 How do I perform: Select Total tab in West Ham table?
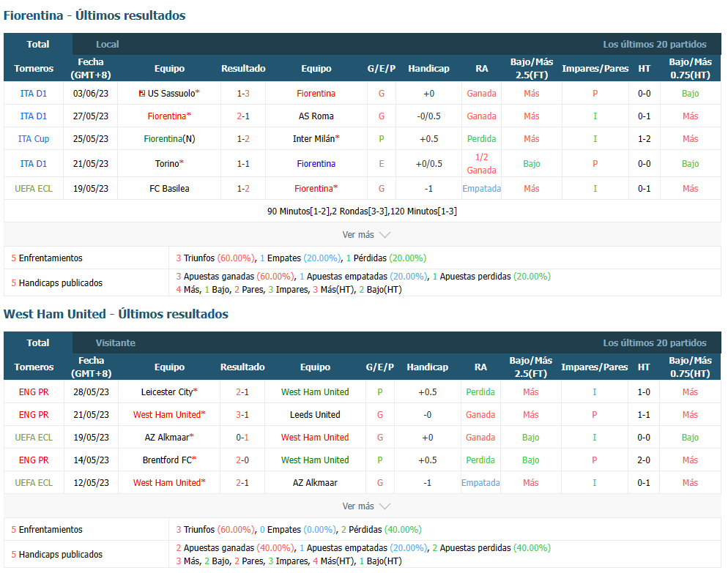point(37,343)
